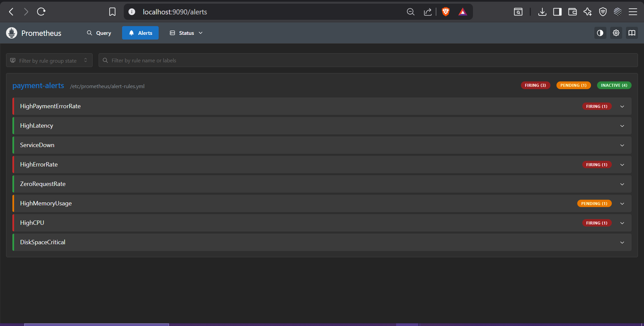The image size is (644, 326).
Task: Zoom out using the magnifier icon
Action: coord(410,12)
